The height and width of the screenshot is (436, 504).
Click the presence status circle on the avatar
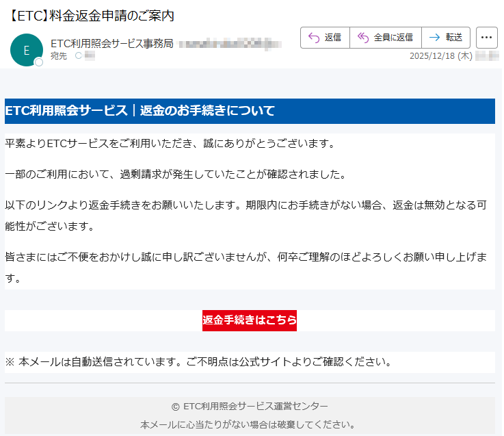[39, 62]
